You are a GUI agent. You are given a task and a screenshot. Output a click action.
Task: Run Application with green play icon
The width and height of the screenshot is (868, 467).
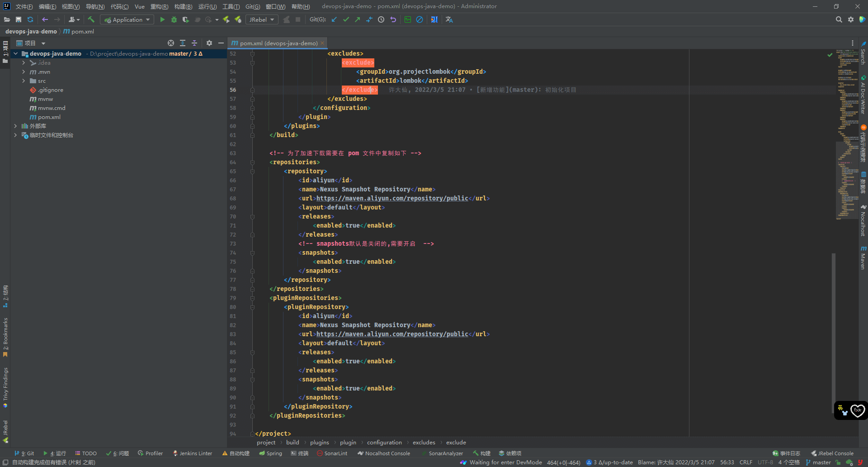point(162,19)
